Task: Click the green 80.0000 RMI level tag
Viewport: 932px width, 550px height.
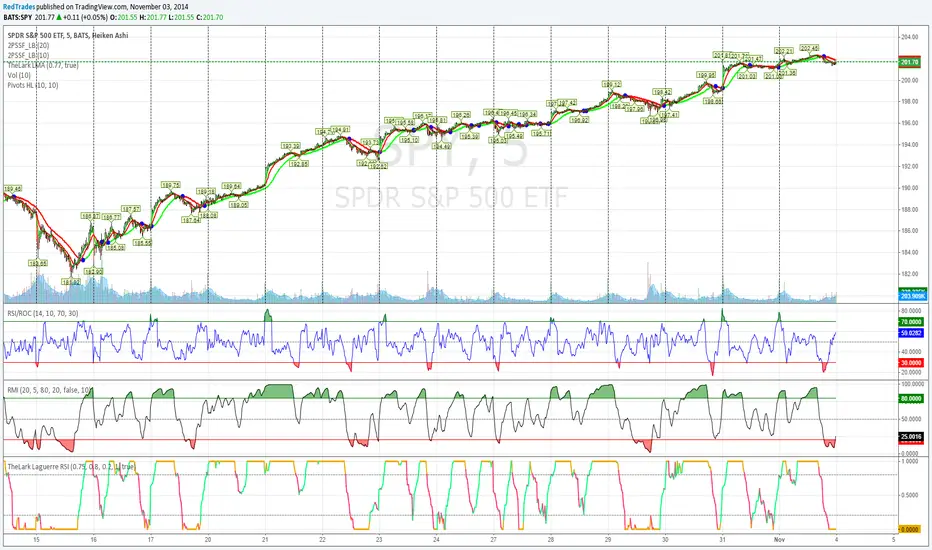Action: pyautogui.click(x=911, y=398)
